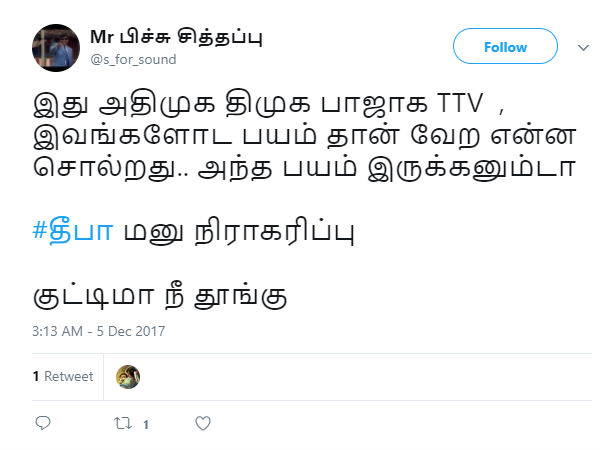Open the 3:13 AM - 5 Dec 2017 timestamp
Screen dimensions: 600x450
point(98,331)
